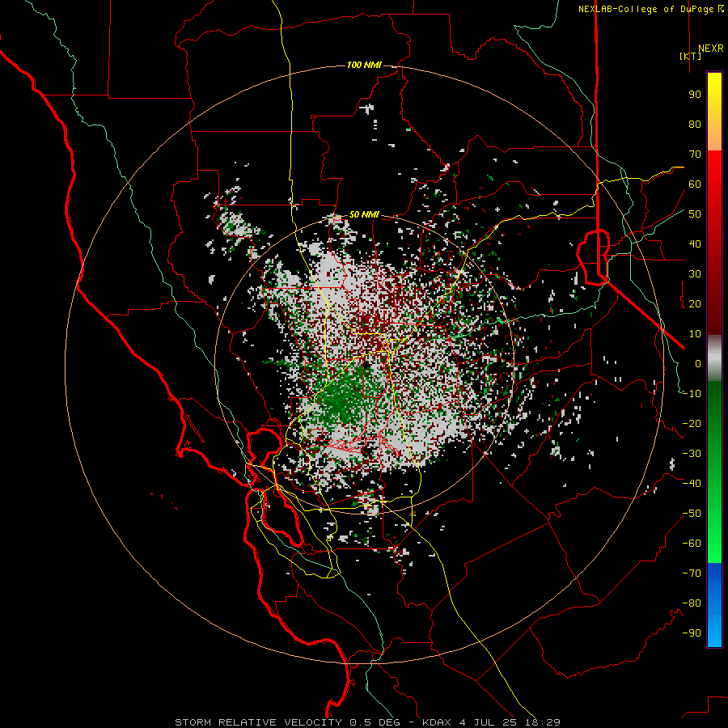
Task: Pick the light blue bottom segment of the color bar
Action: 714,632
